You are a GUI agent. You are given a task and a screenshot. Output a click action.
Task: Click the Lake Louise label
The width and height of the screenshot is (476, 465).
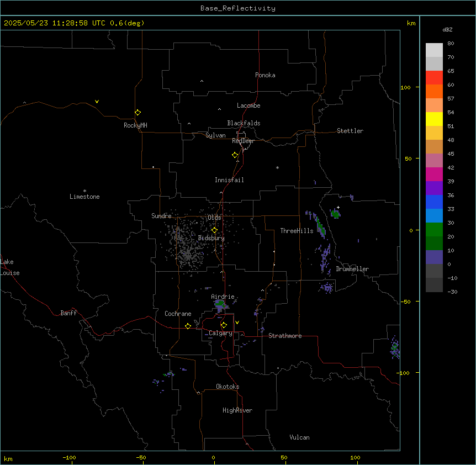point(9,267)
